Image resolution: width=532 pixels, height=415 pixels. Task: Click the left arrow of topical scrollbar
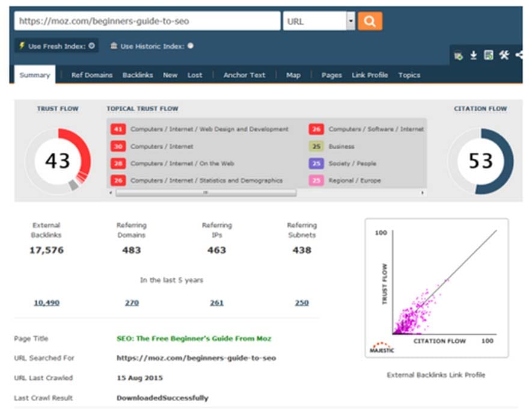(x=111, y=192)
